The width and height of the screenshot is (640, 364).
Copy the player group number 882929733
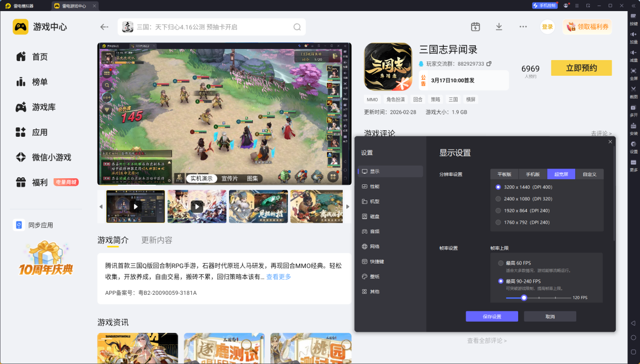(489, 64)
